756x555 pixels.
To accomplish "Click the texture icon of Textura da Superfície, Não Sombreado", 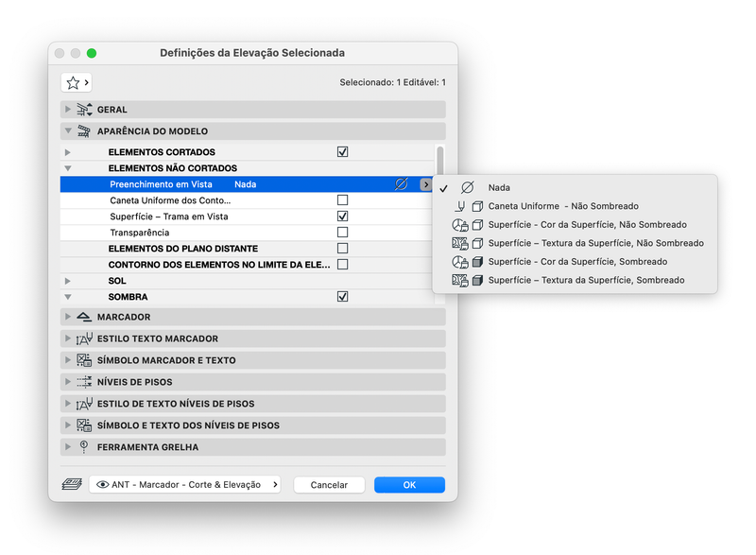I will point(460,244).
